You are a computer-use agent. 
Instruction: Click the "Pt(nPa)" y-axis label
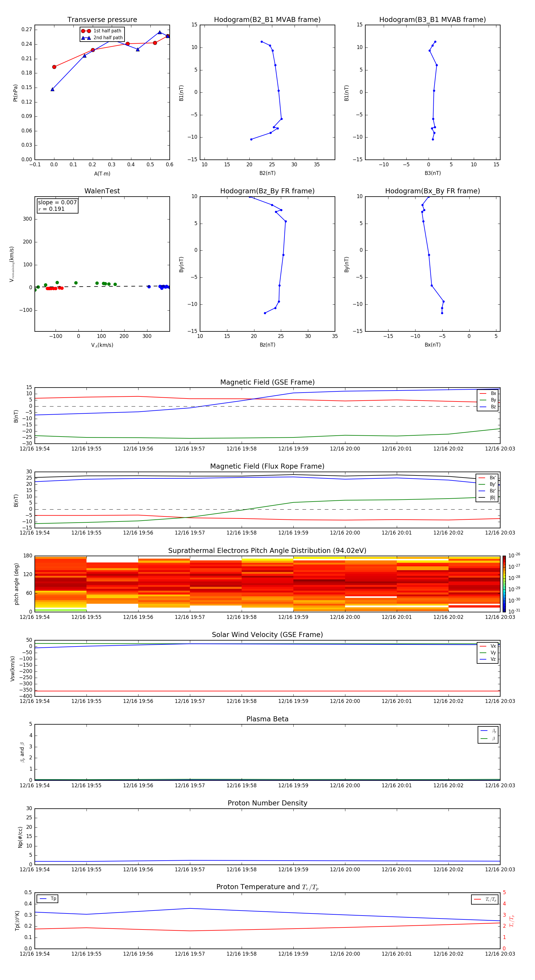(15, 93)
